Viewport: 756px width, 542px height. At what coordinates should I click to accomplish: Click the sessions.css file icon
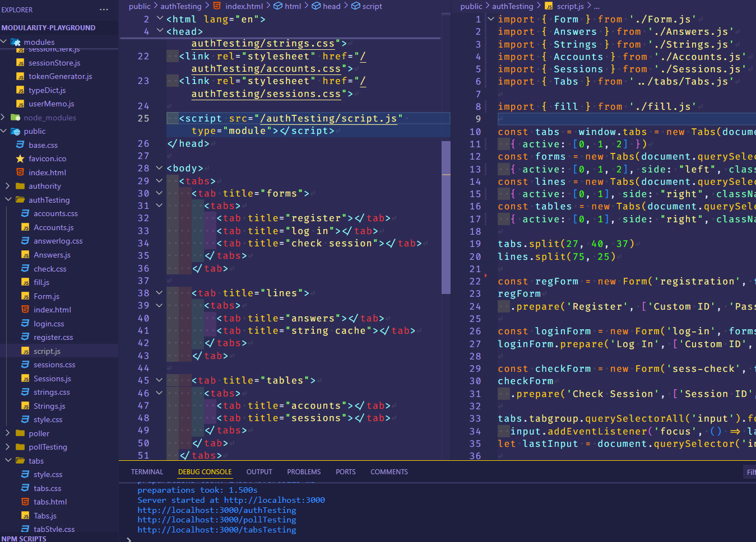tap(25, 365)
